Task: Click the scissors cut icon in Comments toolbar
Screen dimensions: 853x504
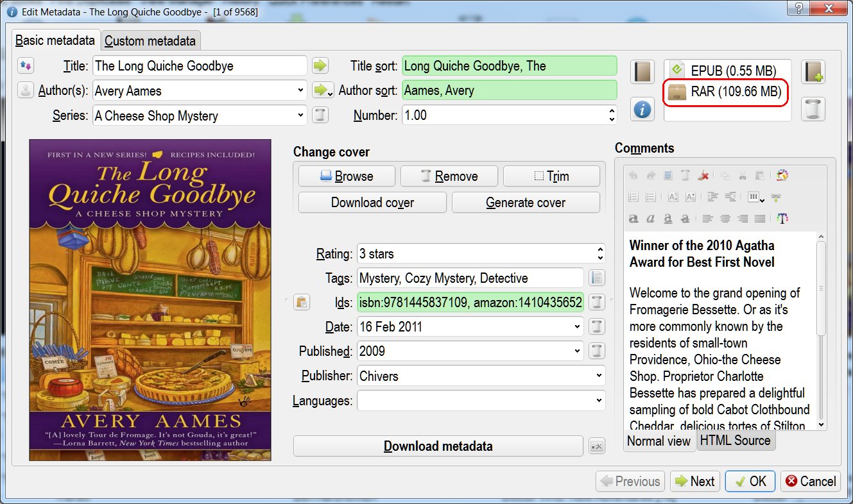Action: click(743, 176)
